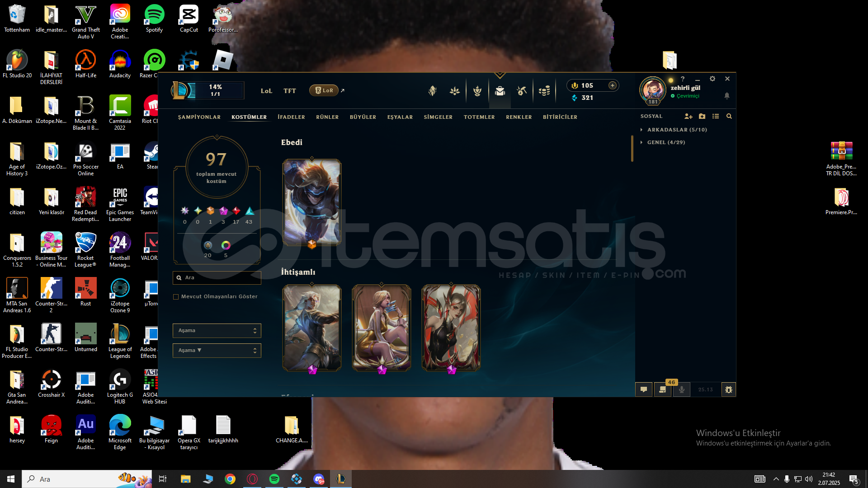The height and width of the screenshot is (488, 868).
Task: Open File Explorer from the taskbar
Action: coord(186,479)
